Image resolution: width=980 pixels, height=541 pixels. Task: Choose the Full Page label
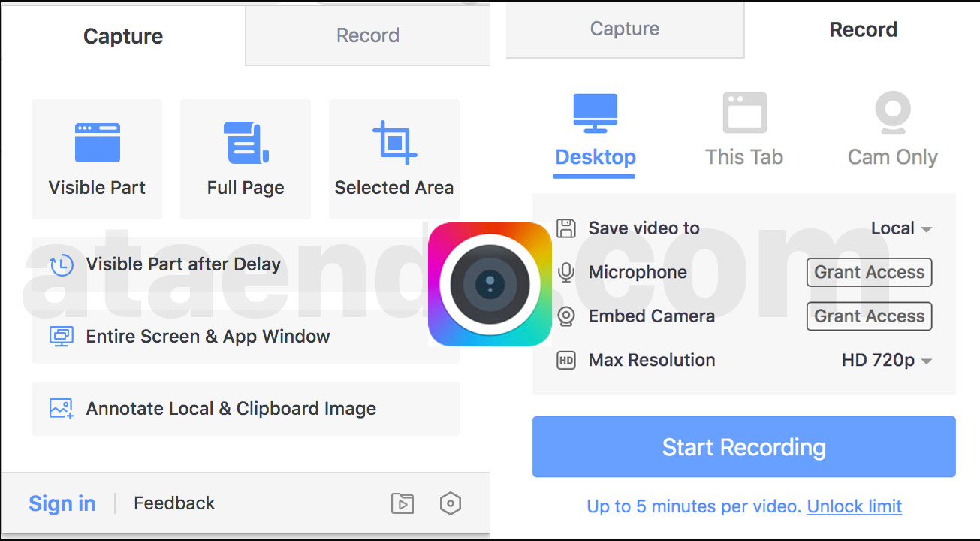246,188
